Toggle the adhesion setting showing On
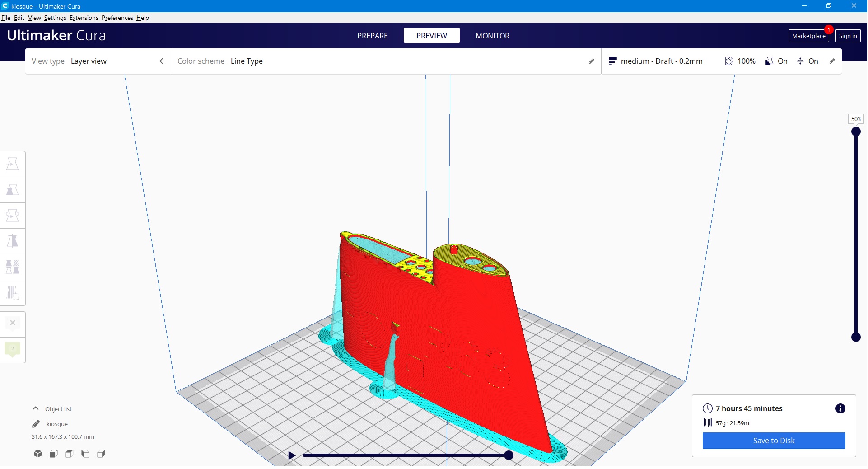This screenshot has height=469, width=868. [807, 61]
